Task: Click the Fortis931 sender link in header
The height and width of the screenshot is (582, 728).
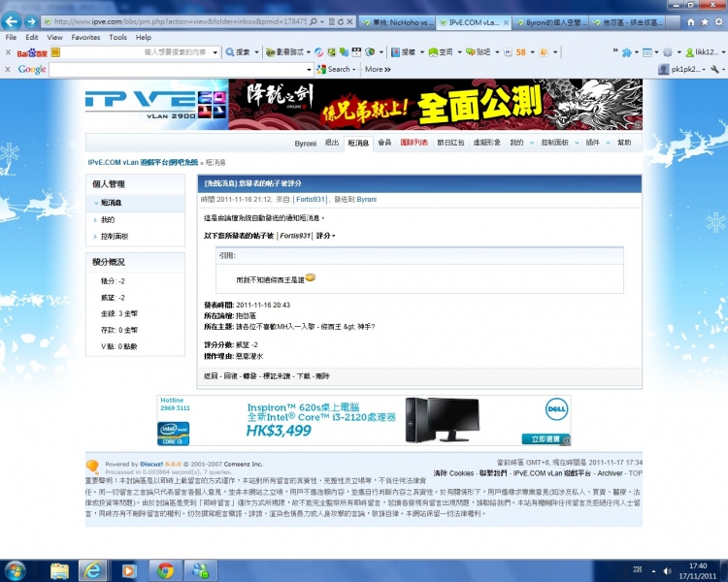Action: (311, 199)
